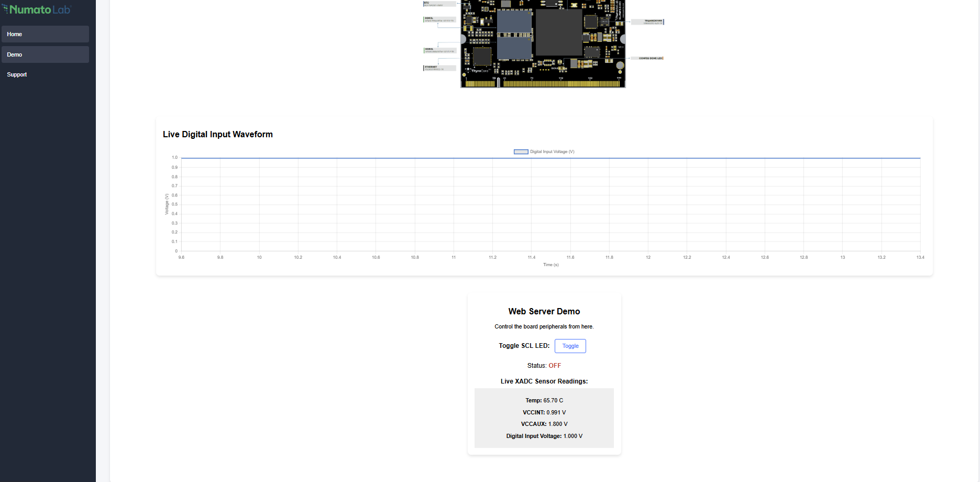Click the large FPGA chip on board image

tap(558, 33)
